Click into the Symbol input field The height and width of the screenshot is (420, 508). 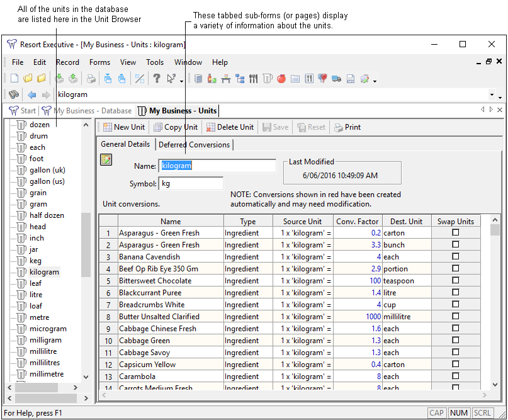191,183
